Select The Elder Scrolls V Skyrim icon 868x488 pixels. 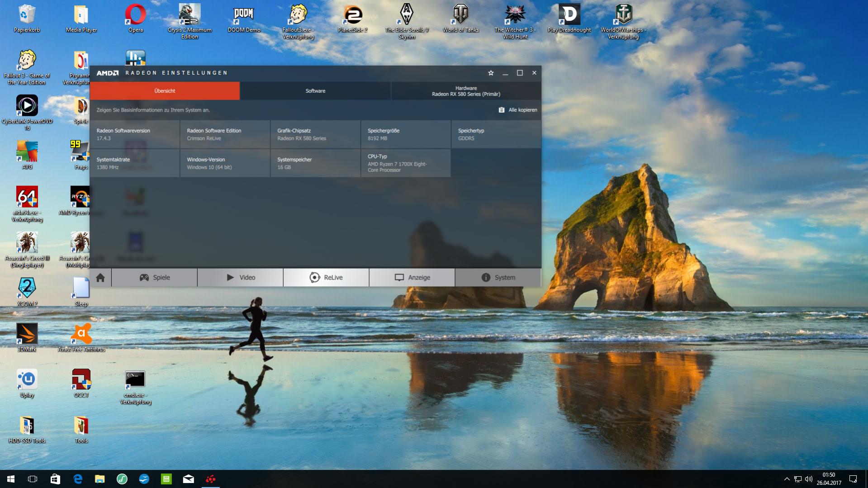point(407,22)
